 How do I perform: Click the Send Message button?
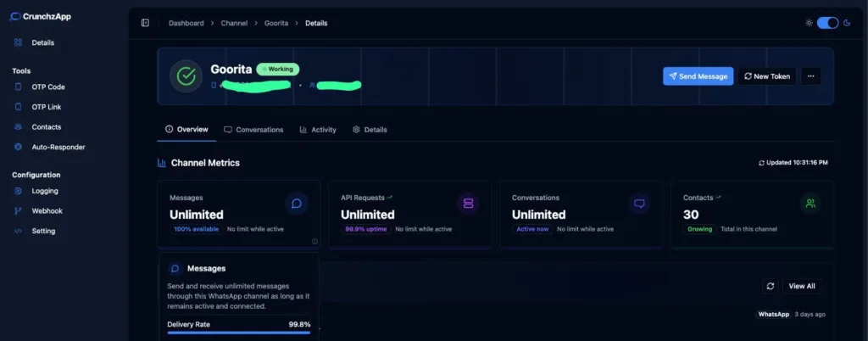[698, 76]
